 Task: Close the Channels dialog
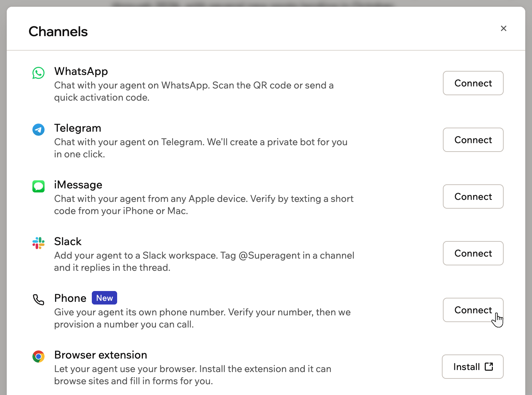coord(504,28)
